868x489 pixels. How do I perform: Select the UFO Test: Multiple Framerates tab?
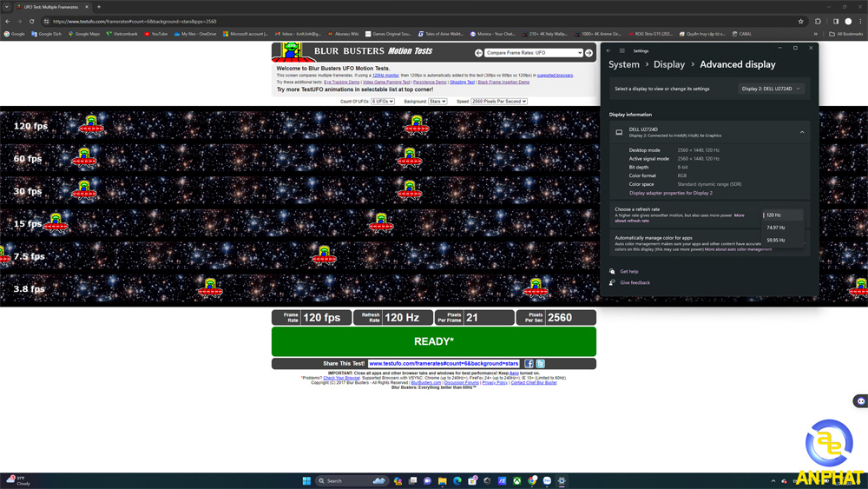pos(51,7)
